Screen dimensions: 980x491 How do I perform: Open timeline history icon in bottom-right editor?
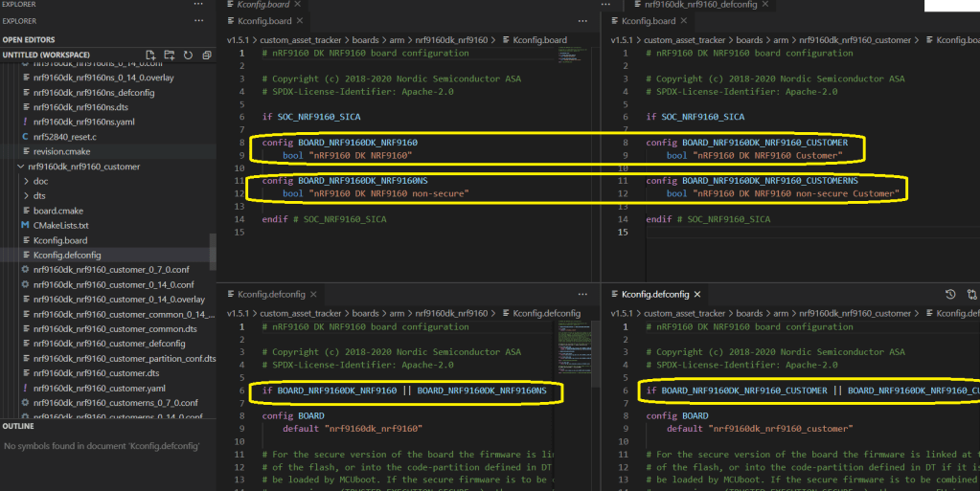[x=950, y=295]
